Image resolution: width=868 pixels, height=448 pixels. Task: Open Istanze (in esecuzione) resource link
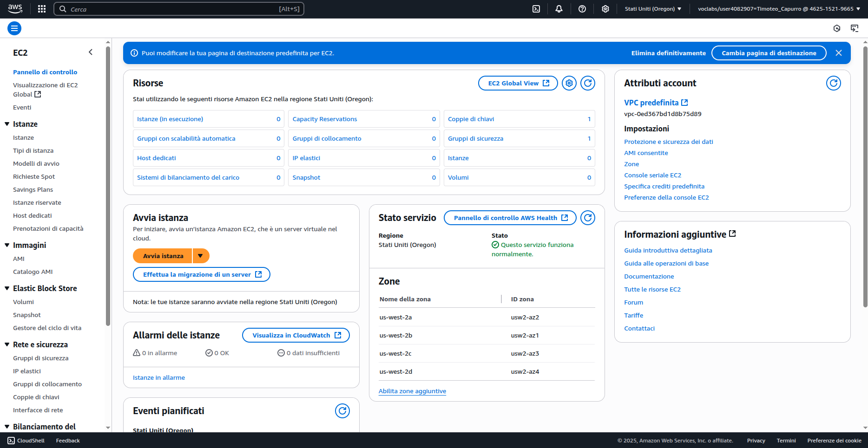click(x=170, y=119)
